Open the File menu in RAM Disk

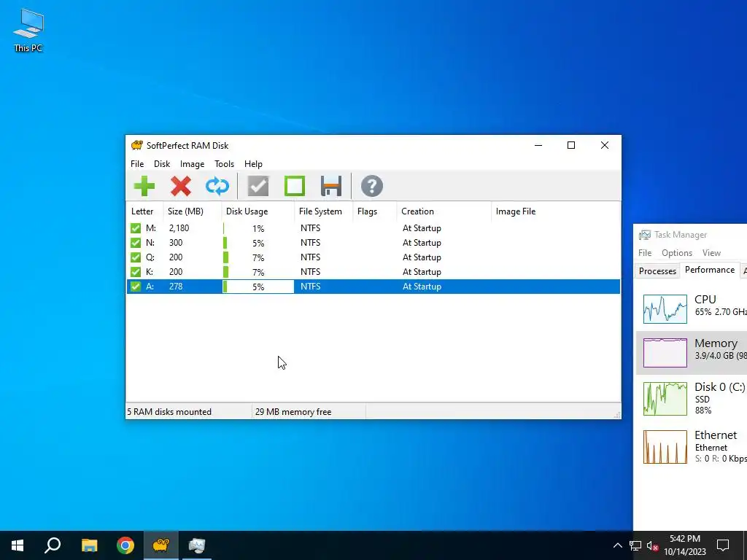[x=137, y=164]
